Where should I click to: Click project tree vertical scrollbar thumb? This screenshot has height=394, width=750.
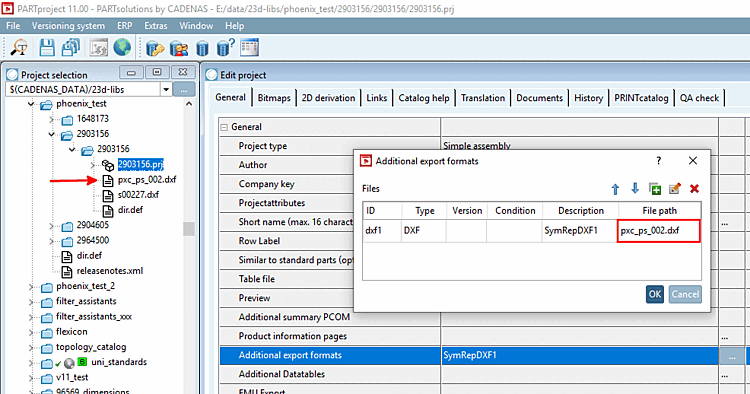coord(189,229)
